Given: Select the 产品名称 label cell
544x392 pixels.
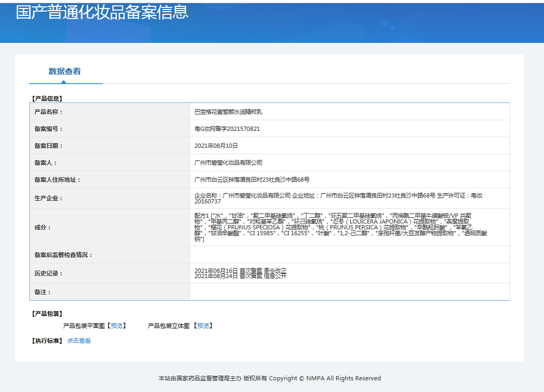Looking at the screenshot, I should tap(110, 112).
